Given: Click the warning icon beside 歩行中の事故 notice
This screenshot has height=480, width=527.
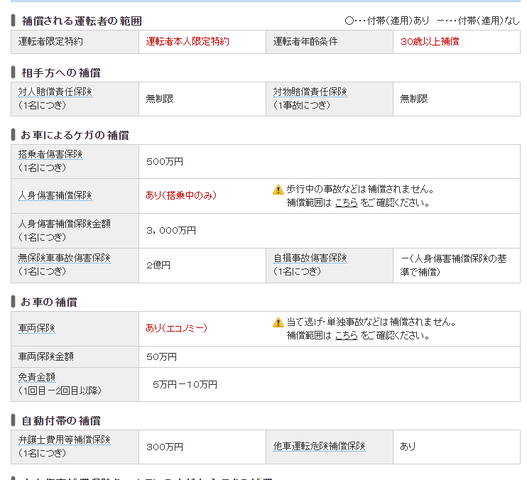Looking at the screenshot, I should 278,190.
